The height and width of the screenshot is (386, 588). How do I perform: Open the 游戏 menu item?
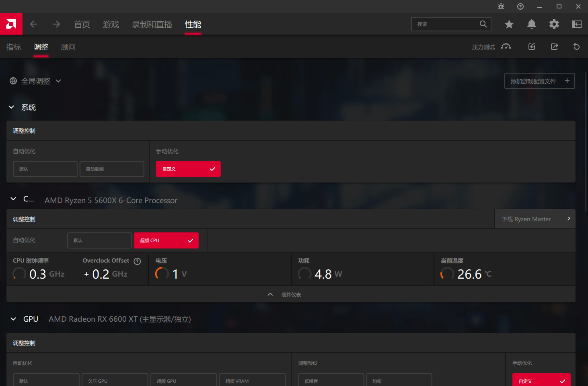coord(111,24)
